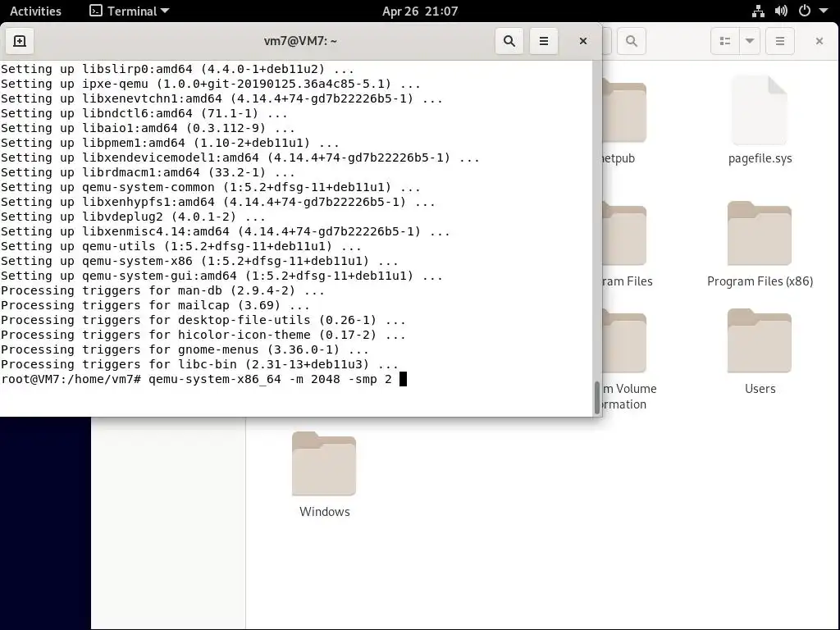Click the 'Setting up qemu-system-gui:amd64' line
Viewport: 840px width, 630px height.
221,276
